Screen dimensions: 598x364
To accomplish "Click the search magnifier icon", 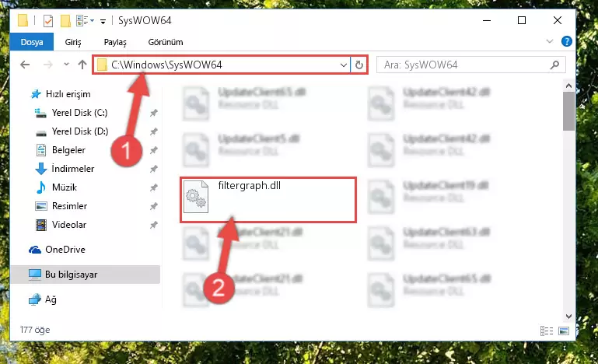I will coord(555,65).
